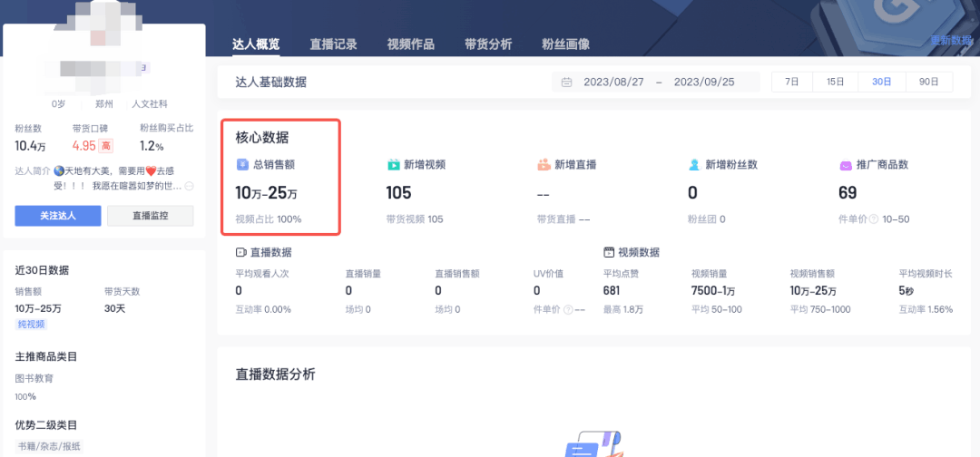This screenshot has width=980, height=457.
Task: Click the 关注达人 button
Action: [58, 216]
